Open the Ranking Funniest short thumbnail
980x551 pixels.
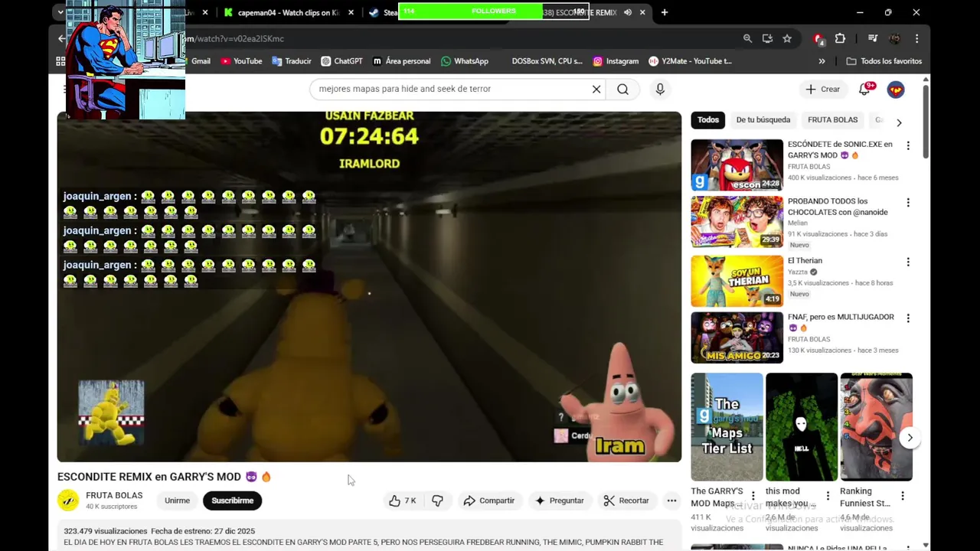click(876, 427)
